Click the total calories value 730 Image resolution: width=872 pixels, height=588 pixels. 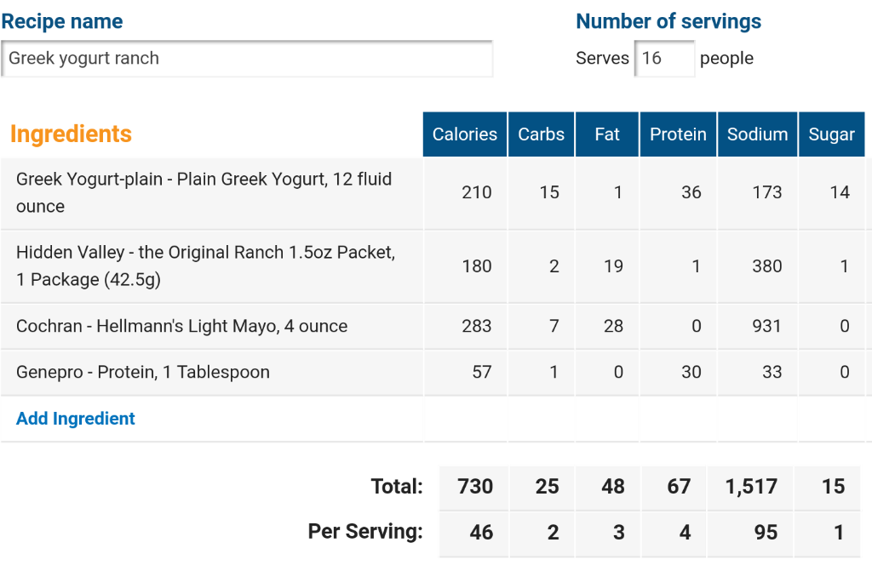click(x=475, y=487)
